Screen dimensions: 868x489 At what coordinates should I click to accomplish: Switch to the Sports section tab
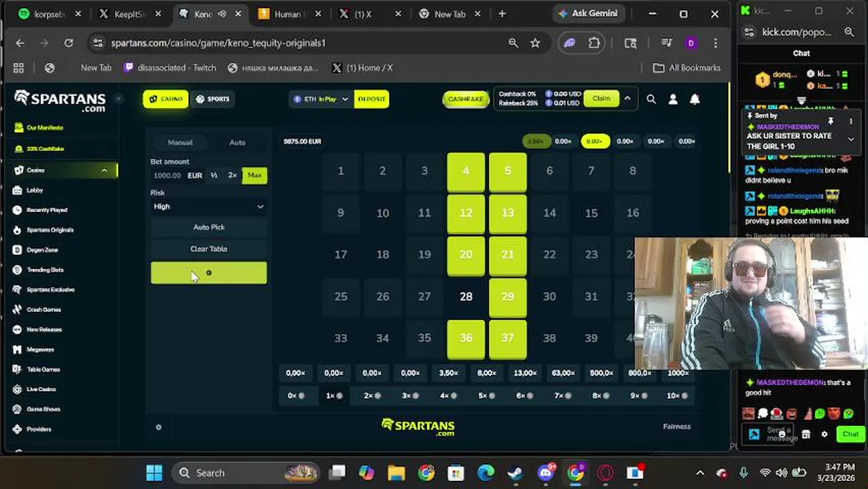(x=212, y=99)
